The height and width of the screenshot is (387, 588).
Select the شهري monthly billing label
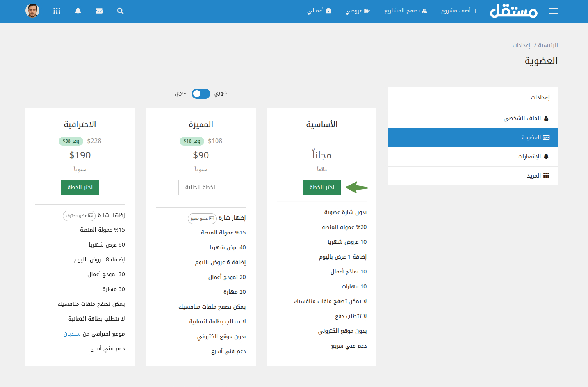coord(221,93)
